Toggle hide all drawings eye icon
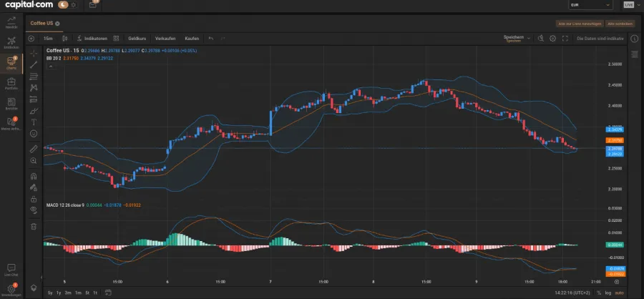Viewport: 644px width, 299px height. click(x=34, y=210)
